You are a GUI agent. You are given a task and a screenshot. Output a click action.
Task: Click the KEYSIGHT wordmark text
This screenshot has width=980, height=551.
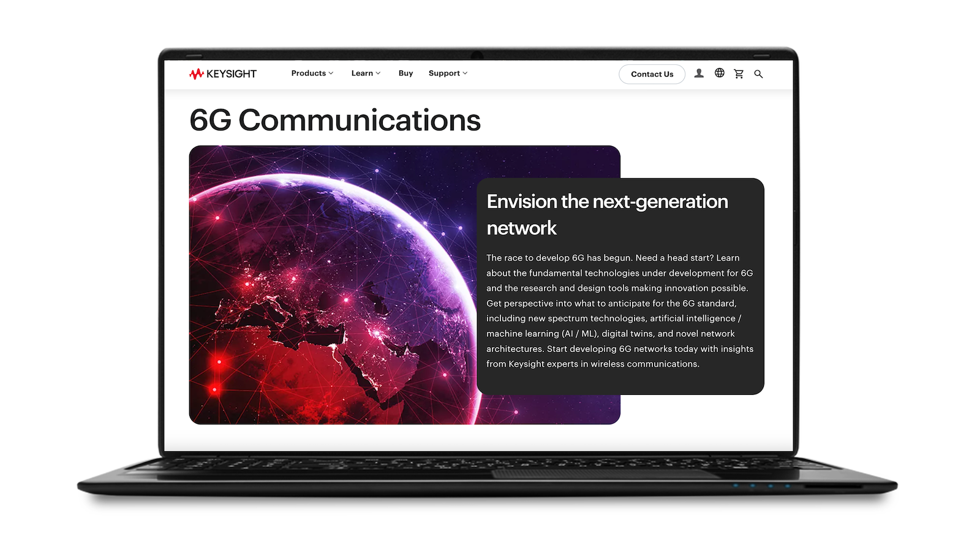tap(232, 74)
